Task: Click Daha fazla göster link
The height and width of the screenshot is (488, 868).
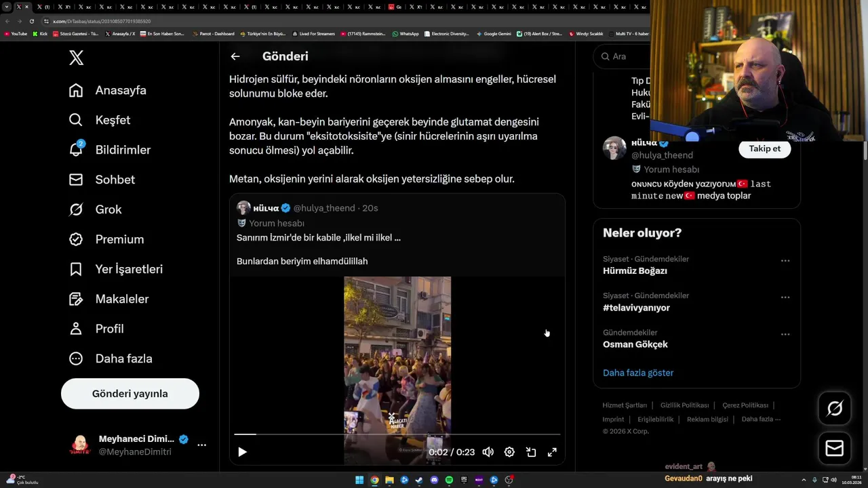Action: tap(638, 373)
